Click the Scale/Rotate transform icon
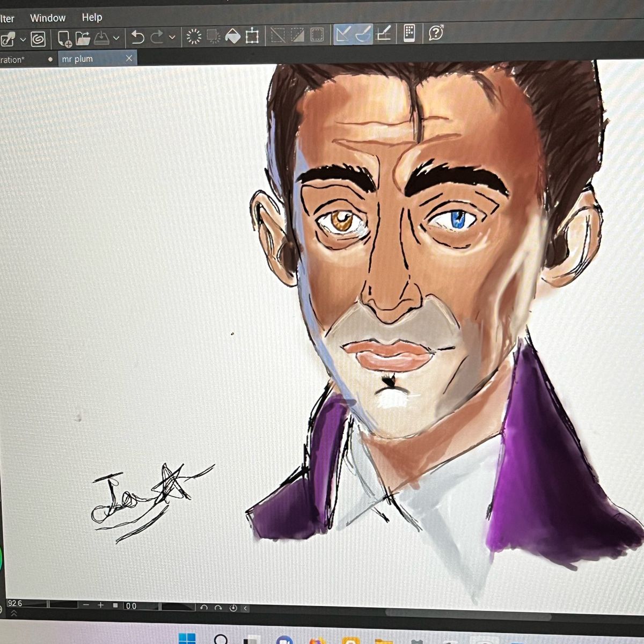 click(252, 36)
